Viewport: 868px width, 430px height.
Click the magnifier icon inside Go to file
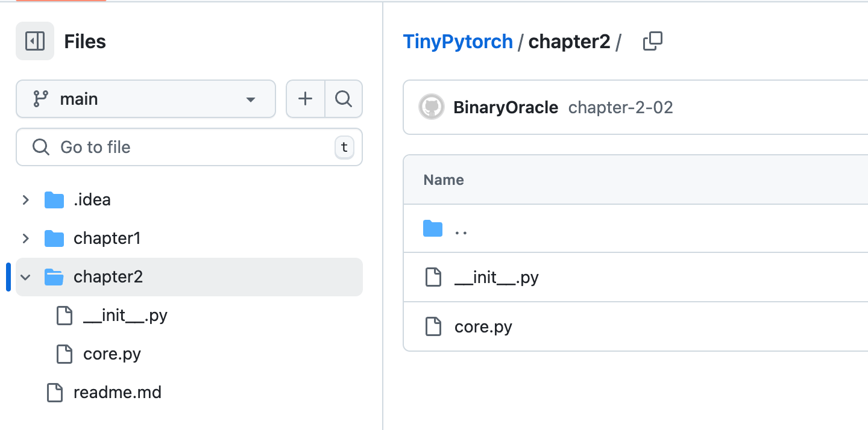point(40,147)
